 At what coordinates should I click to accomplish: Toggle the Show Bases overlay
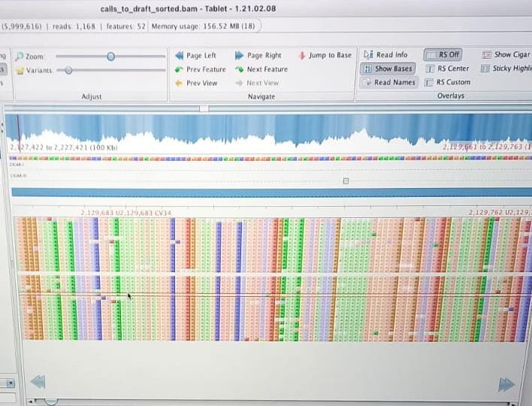(388, 68)
